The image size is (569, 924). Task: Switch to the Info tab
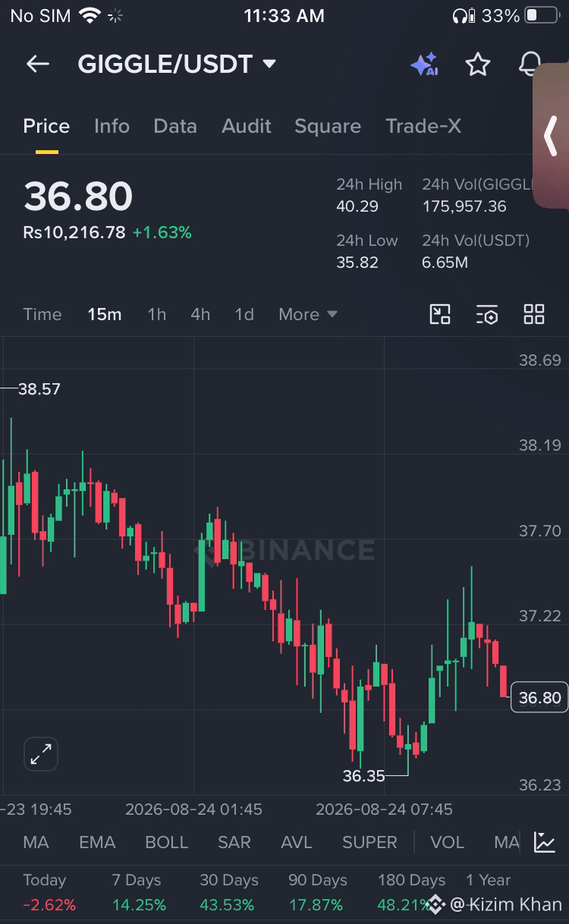click(112, 126)
